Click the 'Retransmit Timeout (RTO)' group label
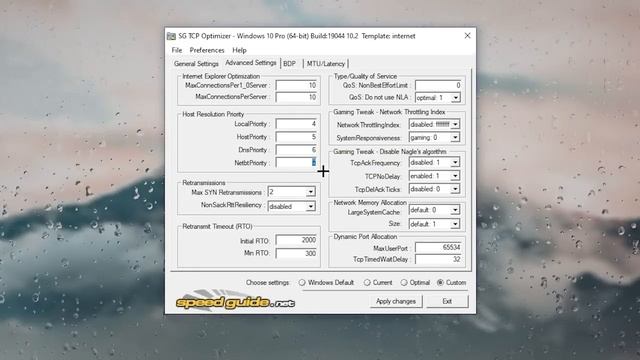This screenshot has width=640, height=360. pyautogui.click(x=217, y=227)
